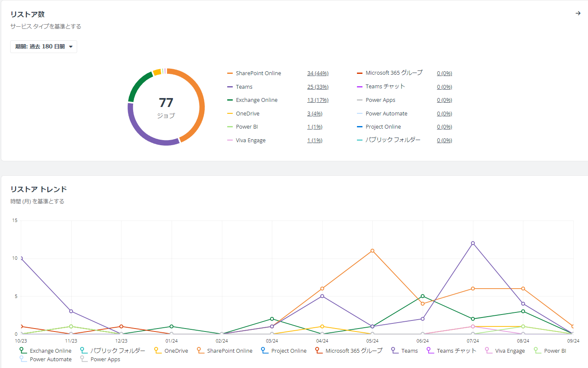This screenshot has width=588, height=368.
Task: Click the Exchange Online data point at 06/24
Action: click(423, 296)
